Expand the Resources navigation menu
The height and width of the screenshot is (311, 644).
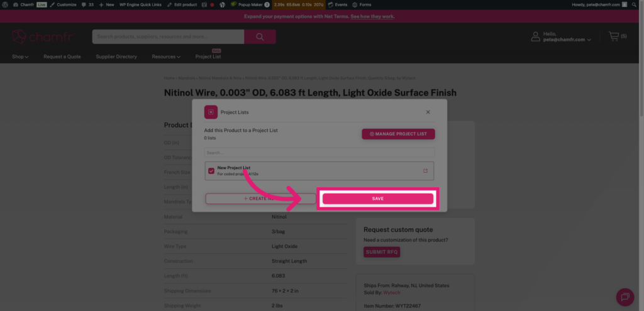(166, 57)
